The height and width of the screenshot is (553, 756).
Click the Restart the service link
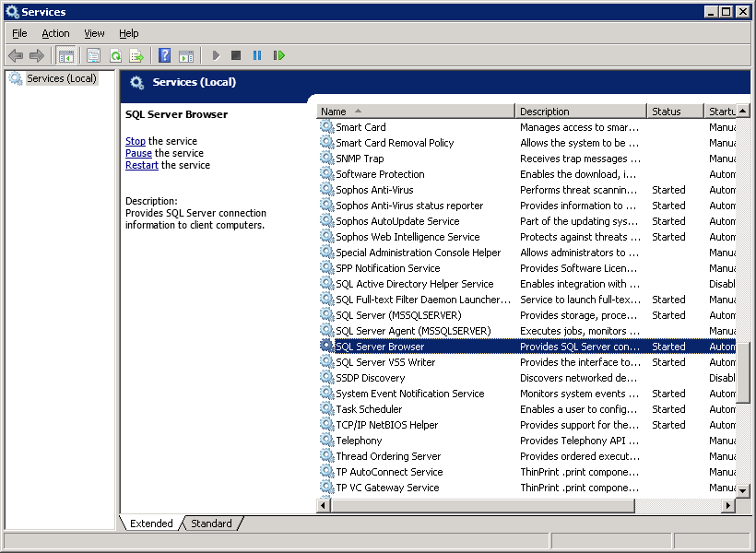142,165
